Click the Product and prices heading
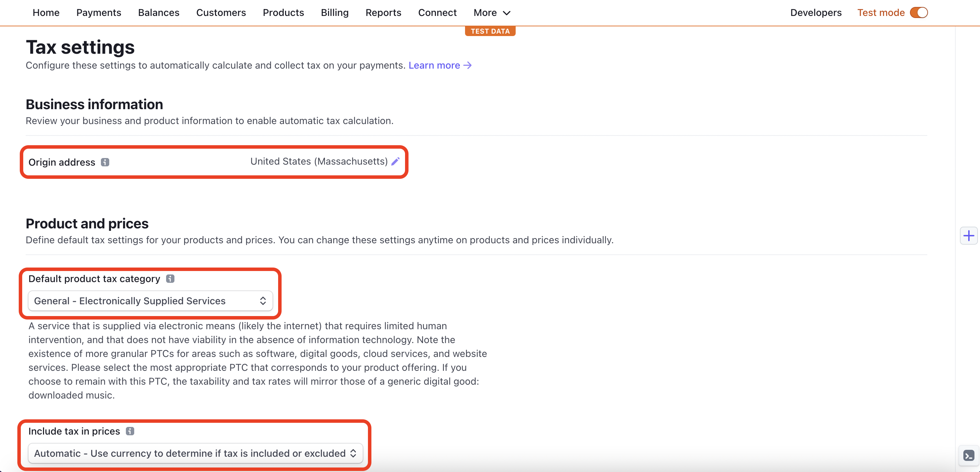 click(87, 224)
